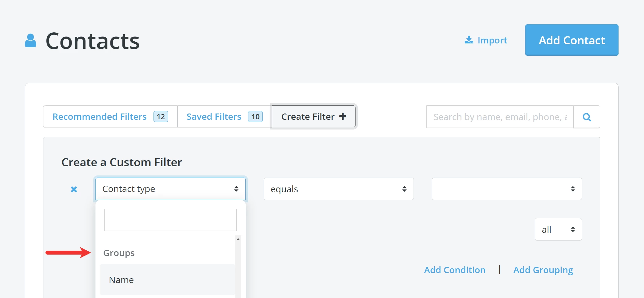
Task: Click the download icon next to Import
Action: click(469, 40)
